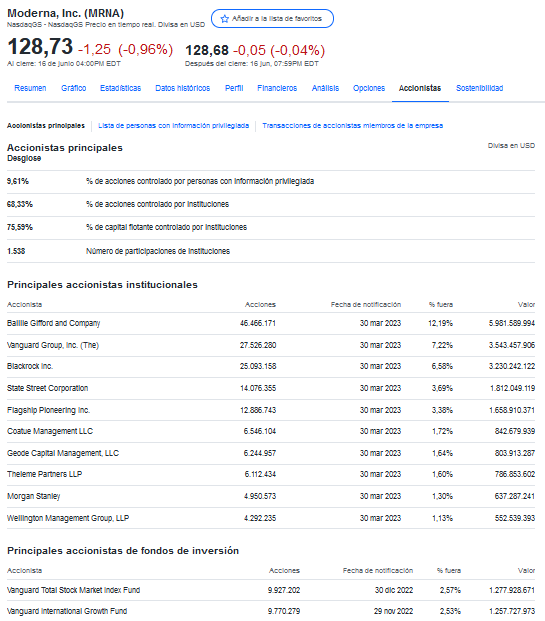
Task: Switch to the Opciones tab
Action: pyautogui.click(x=369, y=88)
